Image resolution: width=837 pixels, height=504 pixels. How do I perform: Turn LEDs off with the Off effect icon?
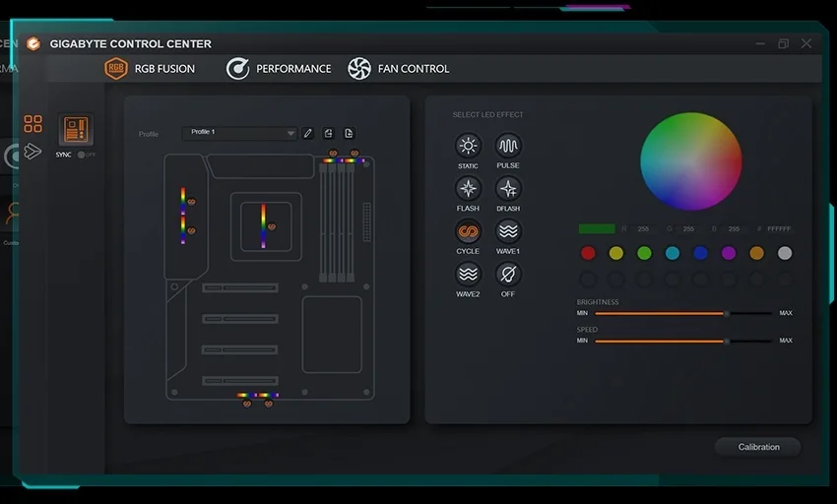pyautogui.click(x=507, y=275)
